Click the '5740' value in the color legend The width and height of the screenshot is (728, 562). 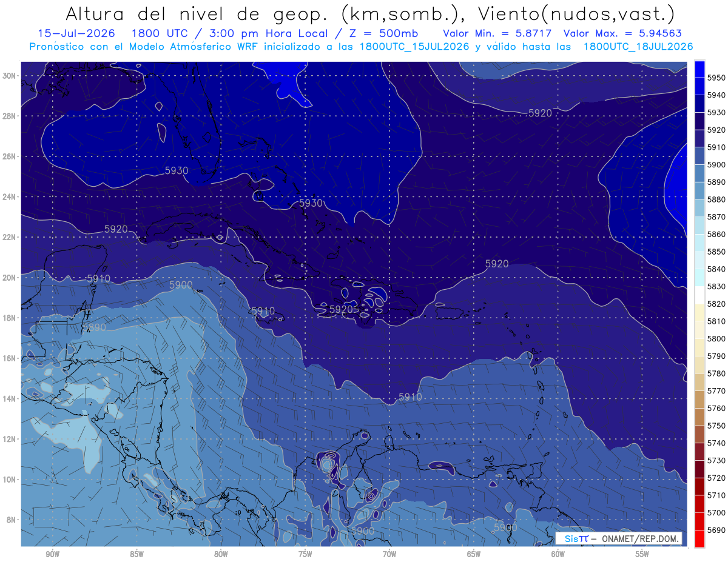point(716,443)
